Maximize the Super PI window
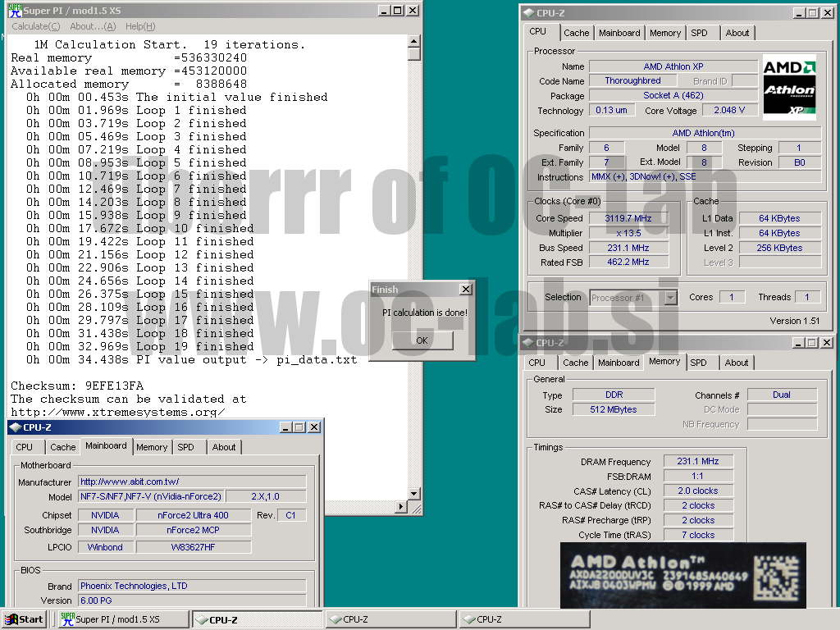The image size is (840, 630). [x=398, y=10]
